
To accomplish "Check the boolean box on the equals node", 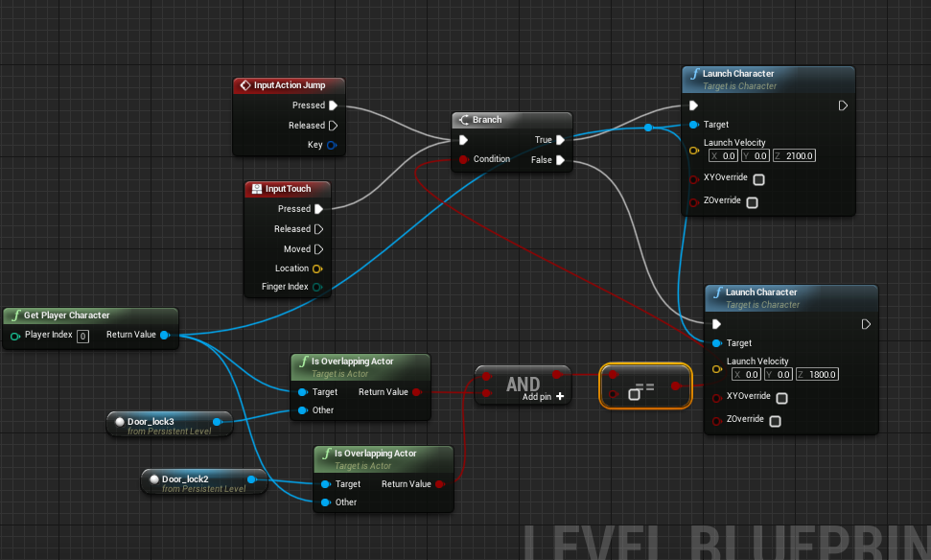I will point(634,394).
